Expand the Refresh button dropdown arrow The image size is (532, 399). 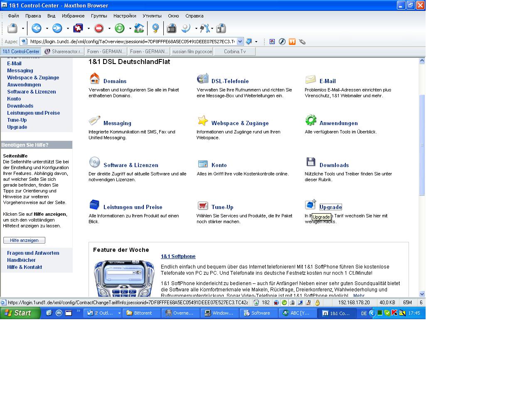point(130,29)
